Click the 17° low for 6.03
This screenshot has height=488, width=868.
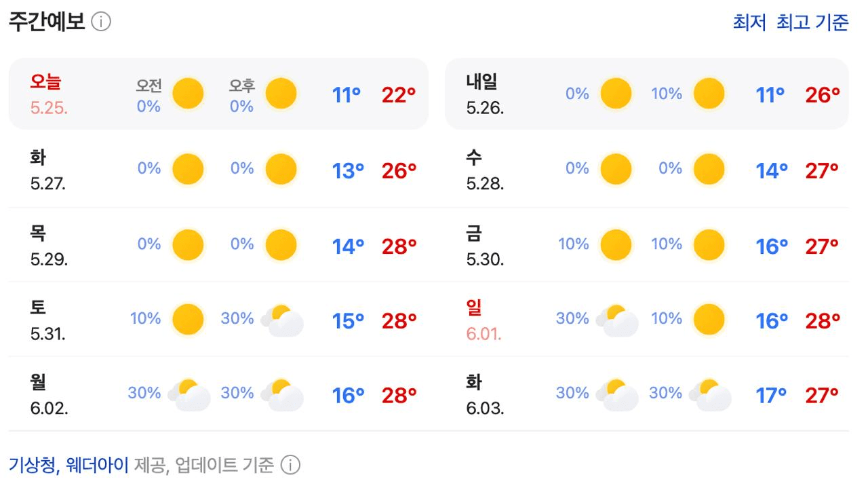(x=771, y=395)
